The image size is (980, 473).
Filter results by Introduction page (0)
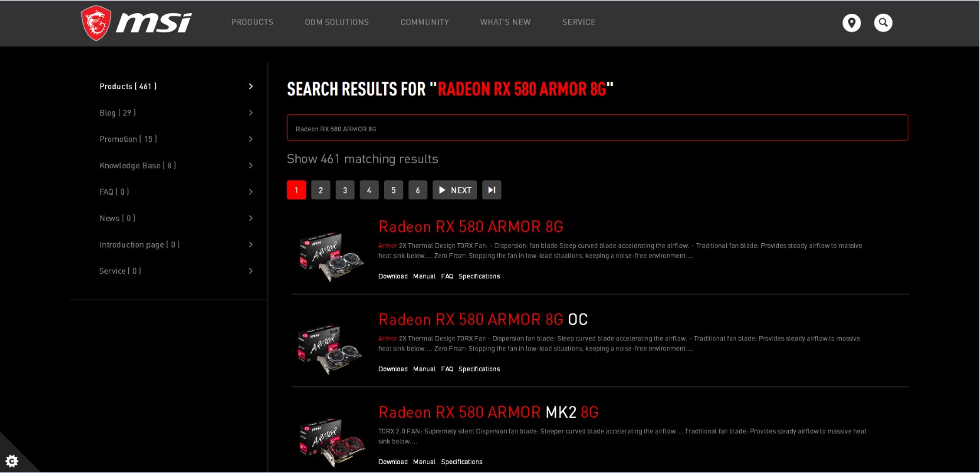point(140,244)
